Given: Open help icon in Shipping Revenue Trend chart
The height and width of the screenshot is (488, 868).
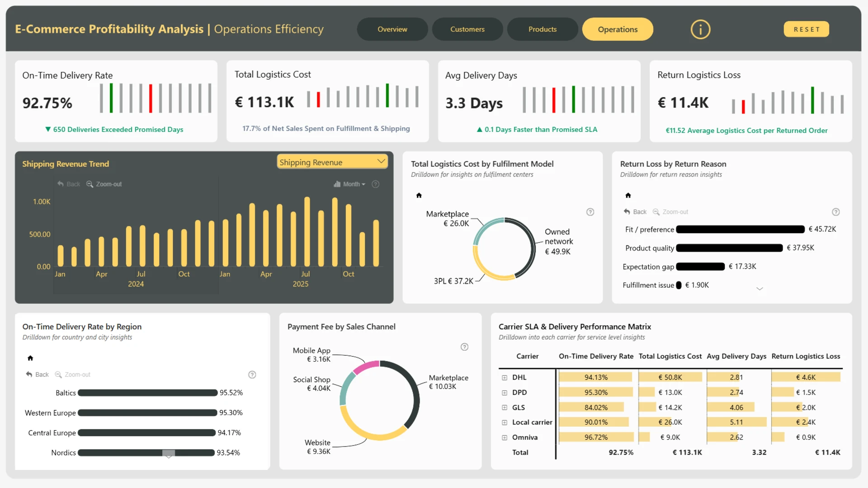Looking at the screenshot, I should (x=375, y=184).
